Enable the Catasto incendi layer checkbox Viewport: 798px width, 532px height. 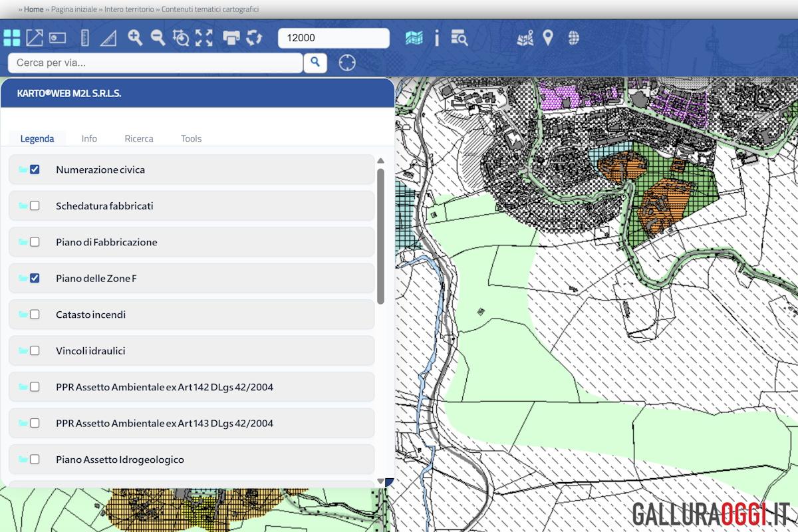[x=35, y=315]
